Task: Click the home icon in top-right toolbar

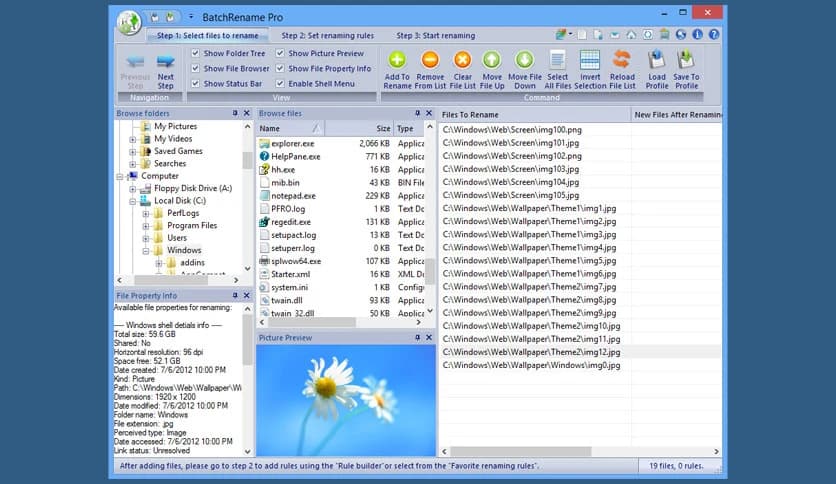Action: (631, 35)
